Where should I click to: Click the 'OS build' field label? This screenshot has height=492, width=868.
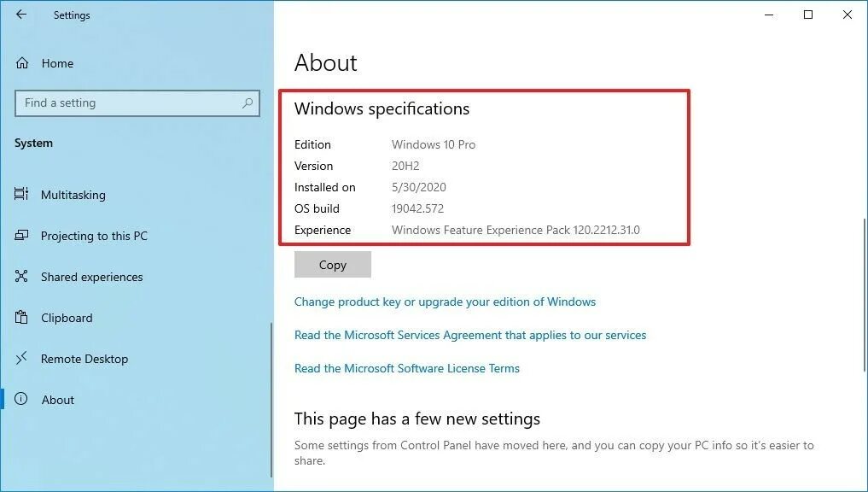click(x=317, y=209)
